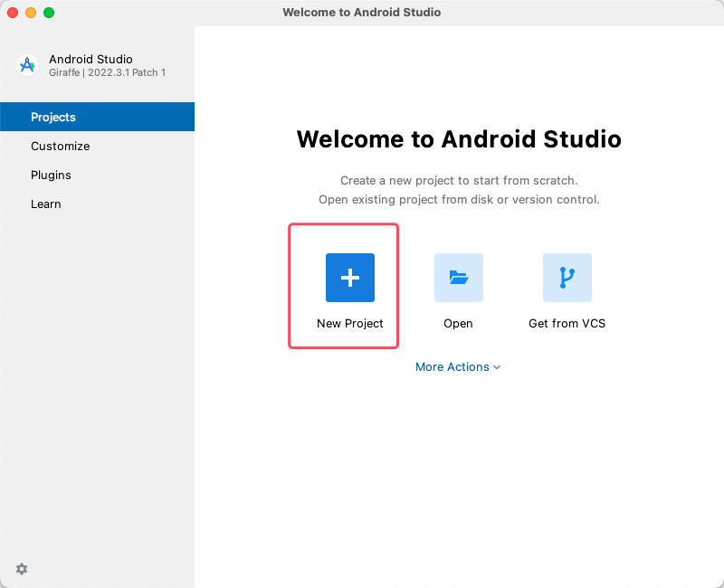724x588 pixels.
Task: Select the Projects tab in sidebar
Action: [x=98, y=117]
